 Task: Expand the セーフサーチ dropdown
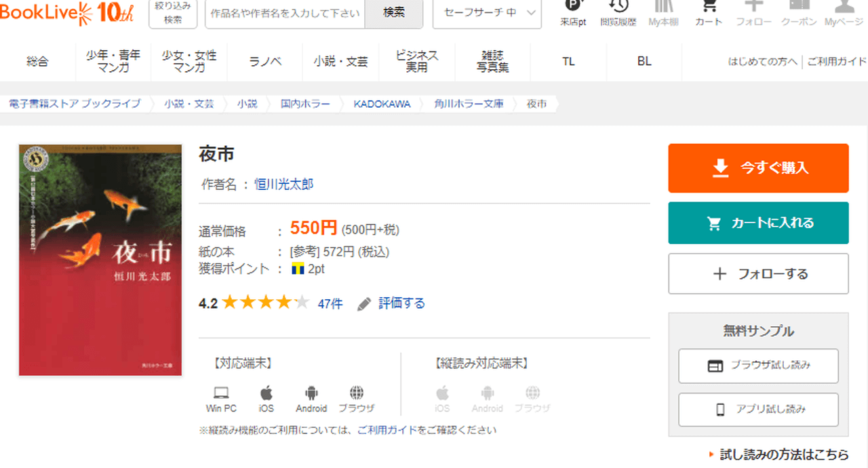pos(487,14)
